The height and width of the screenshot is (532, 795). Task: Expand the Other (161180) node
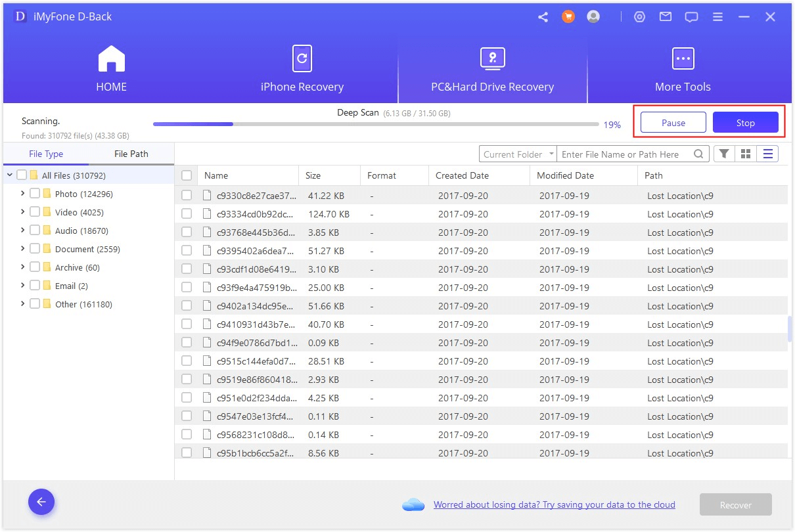pos(23,304)
